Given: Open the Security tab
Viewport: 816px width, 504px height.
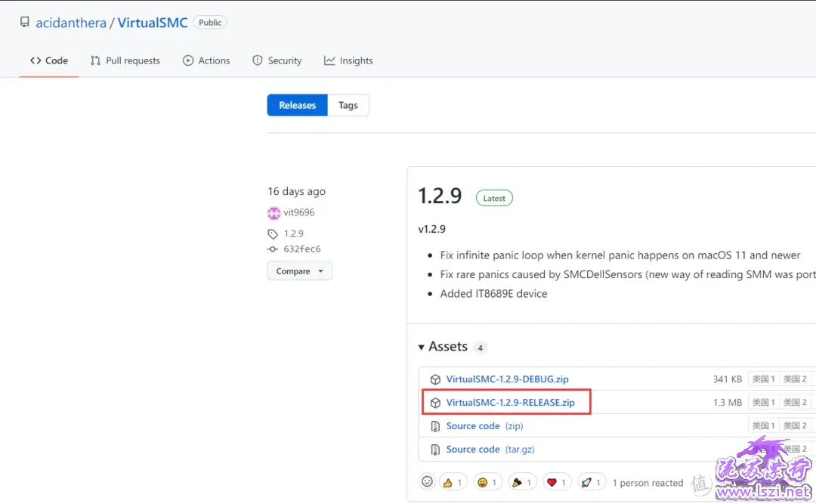Looking at the screenshot, I should [277, 60].
